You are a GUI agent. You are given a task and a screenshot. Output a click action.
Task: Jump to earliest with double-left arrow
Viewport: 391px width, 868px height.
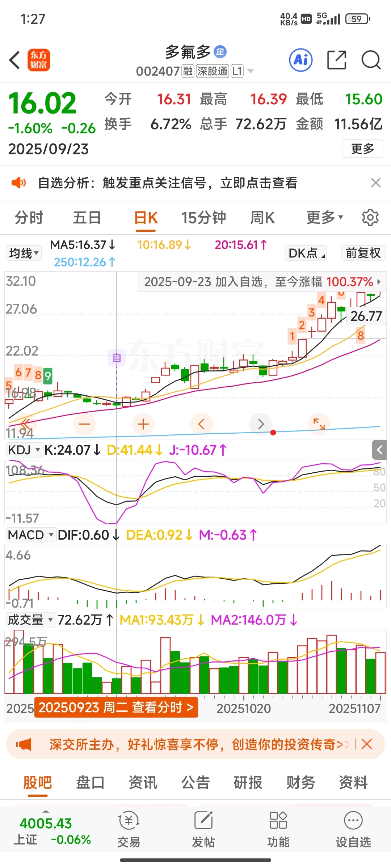(26, 424)
